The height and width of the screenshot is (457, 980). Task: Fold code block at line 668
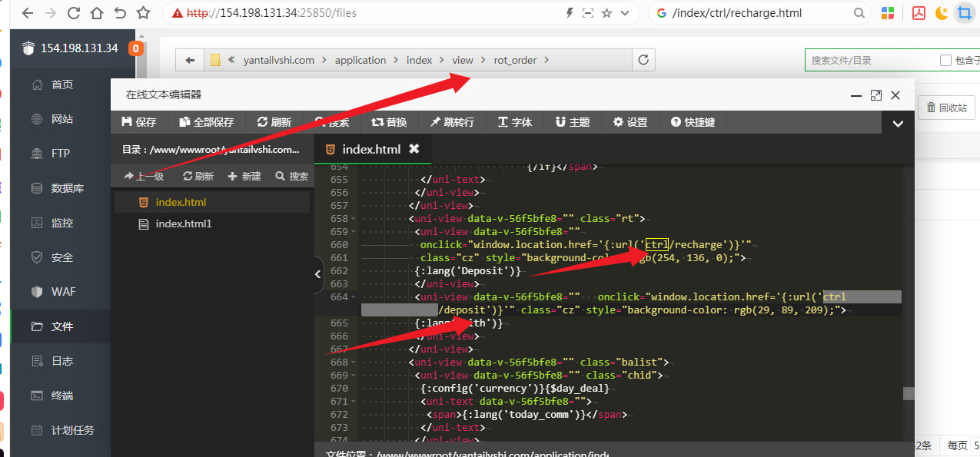coord(354,363)
